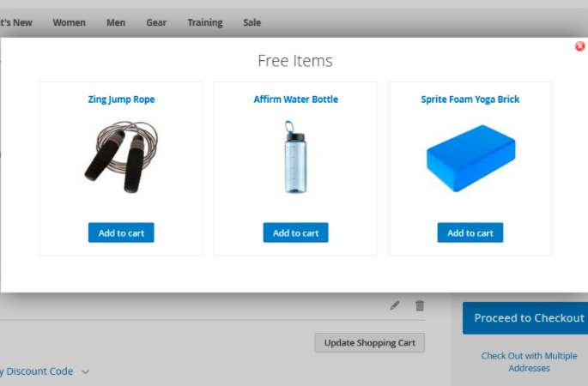Viewport: 588px width, 386px height.
Task: Click the blue yoga brick image
Action: 471,158
